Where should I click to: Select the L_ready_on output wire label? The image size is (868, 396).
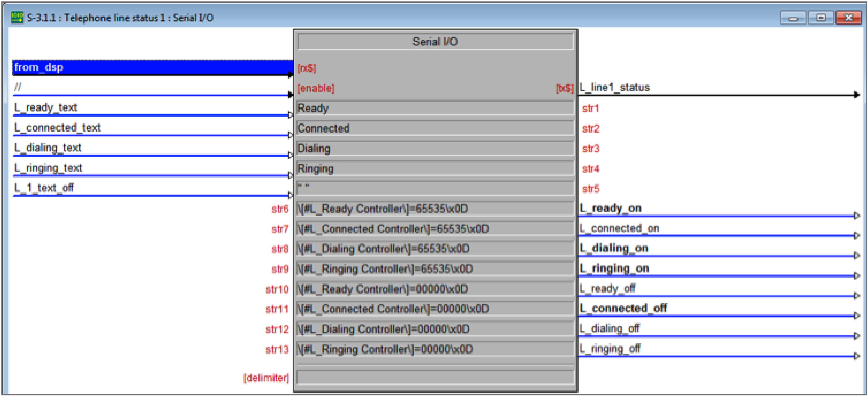click(x=610, y=208)
